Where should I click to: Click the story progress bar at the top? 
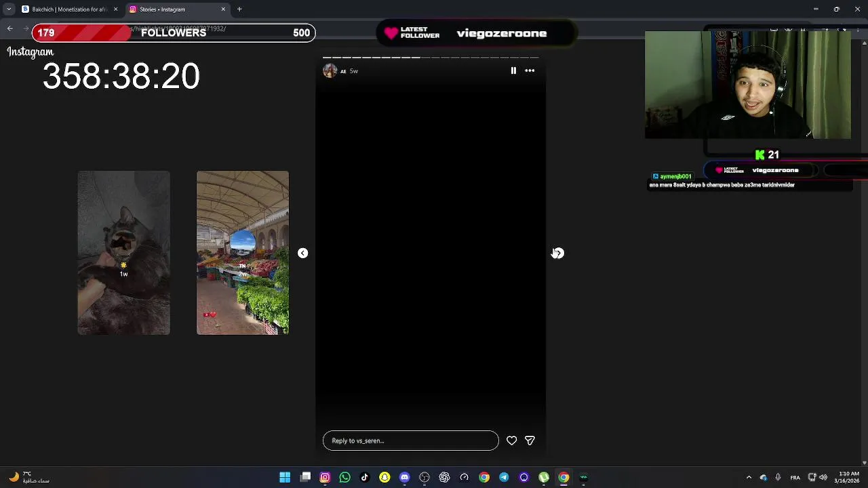(x=431, y=58)
